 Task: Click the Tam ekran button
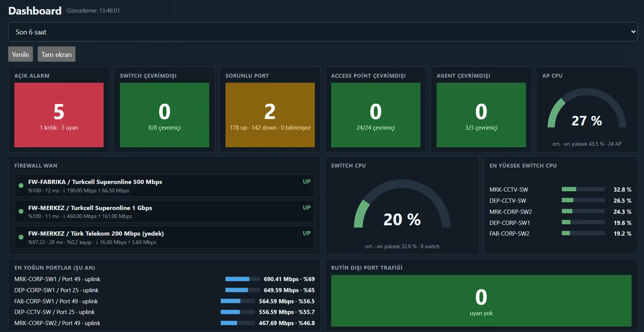pos(57,54)
